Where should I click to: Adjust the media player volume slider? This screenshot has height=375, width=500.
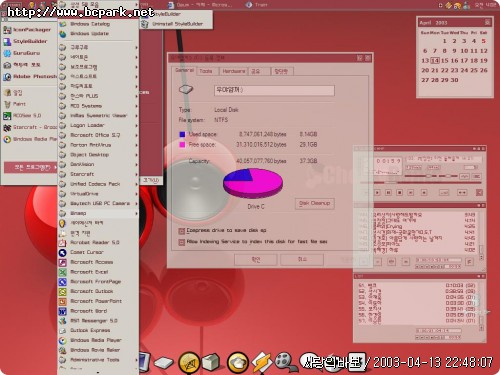[420, 176]
